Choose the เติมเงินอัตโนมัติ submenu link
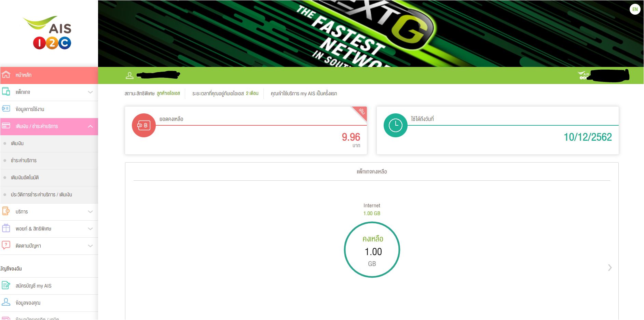The image size is (644, 320). 25,178
